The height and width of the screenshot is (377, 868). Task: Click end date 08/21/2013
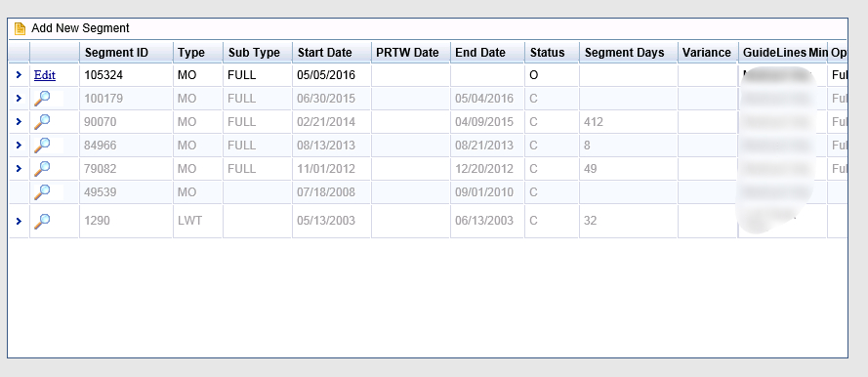[x=484, y=146]
